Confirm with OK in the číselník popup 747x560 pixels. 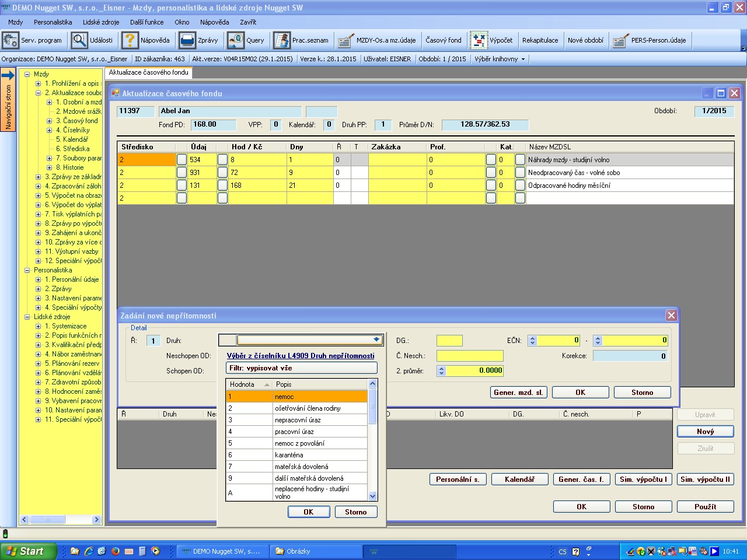point(309,512)
